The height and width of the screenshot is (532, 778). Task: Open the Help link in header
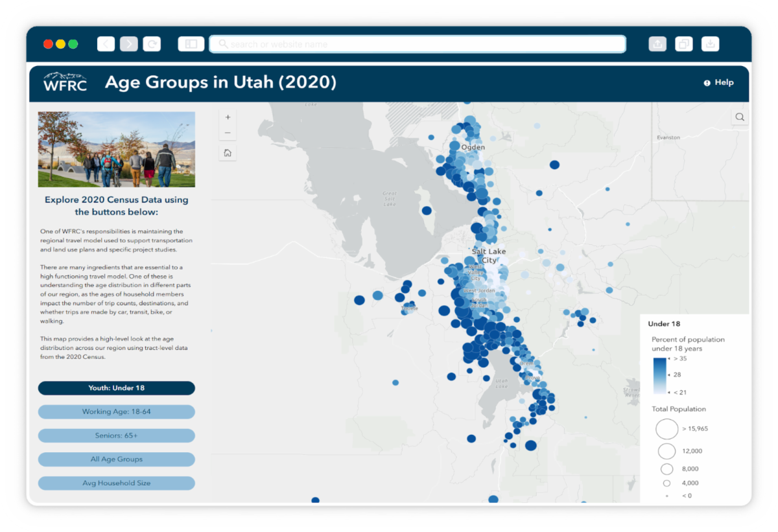[719, 83]
